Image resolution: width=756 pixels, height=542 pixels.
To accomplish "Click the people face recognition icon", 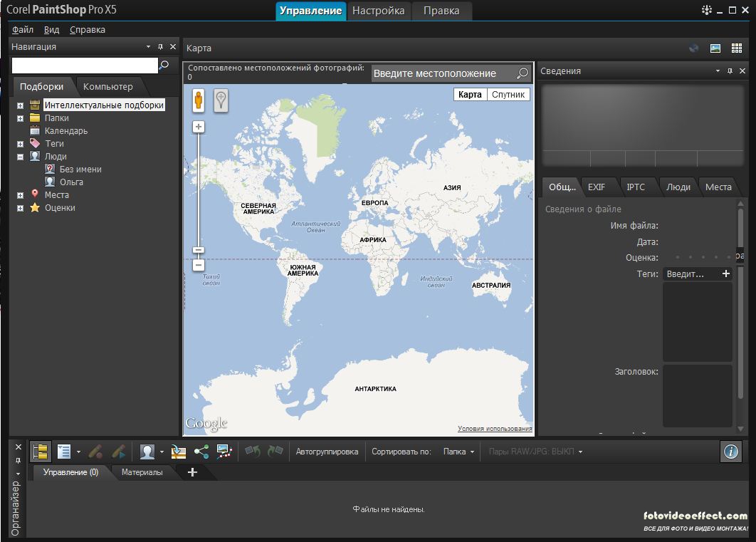I will tap(147, 452).
